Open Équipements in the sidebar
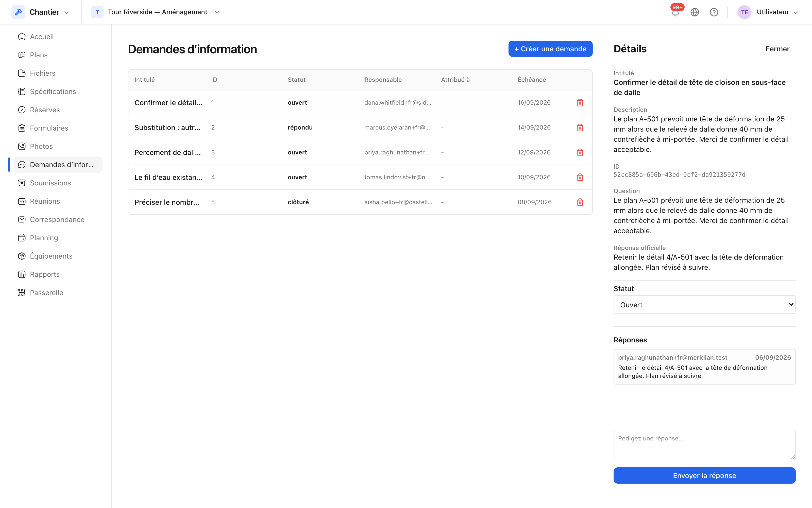Viewport: 812px width, 508px height. click(58, 256)
